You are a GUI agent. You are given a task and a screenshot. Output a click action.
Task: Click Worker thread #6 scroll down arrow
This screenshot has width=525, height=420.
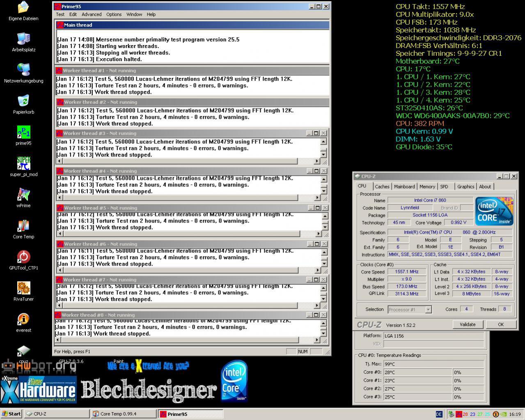click(325, 264)
